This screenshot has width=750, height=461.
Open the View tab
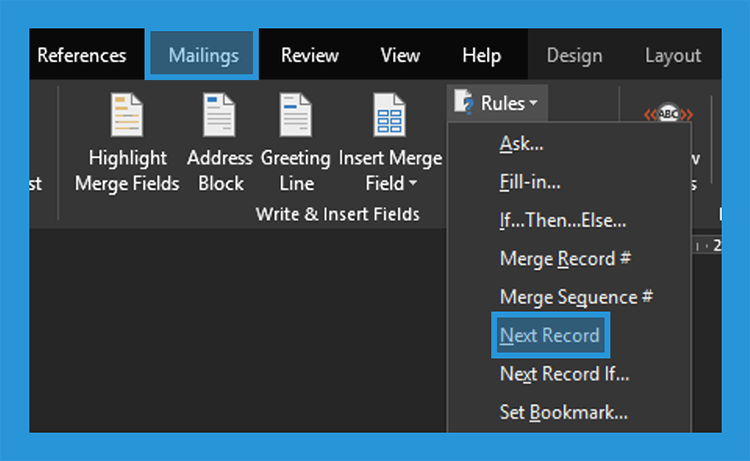(400, 55)
